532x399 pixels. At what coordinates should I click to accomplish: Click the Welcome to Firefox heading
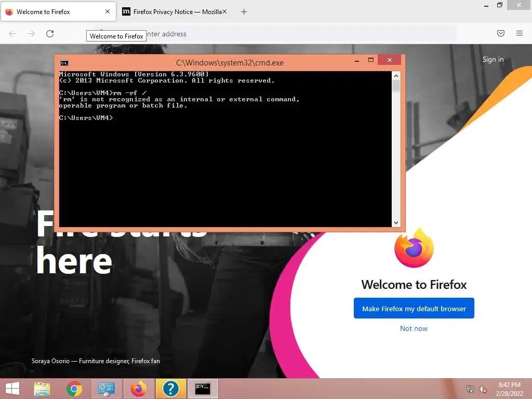(x=414, y=284)
